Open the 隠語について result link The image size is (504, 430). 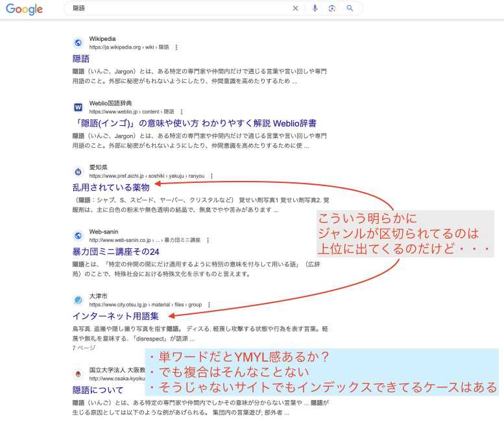[x=98, y=390]
